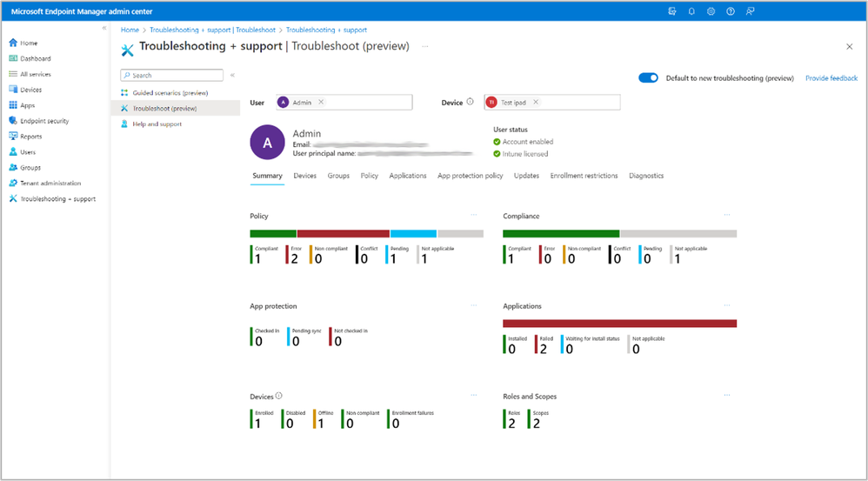
Task: Open more options next to page title
Action: (425, 46)
